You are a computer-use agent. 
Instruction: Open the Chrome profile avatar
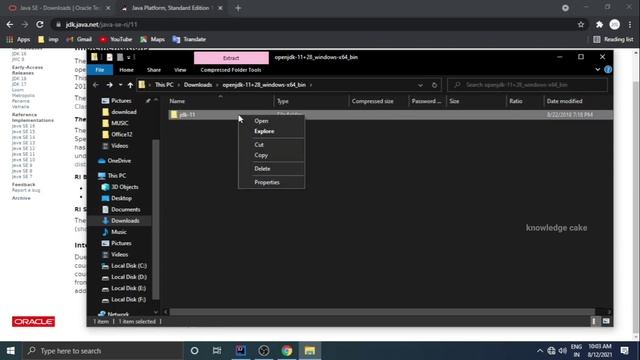(x=615, y=24)
